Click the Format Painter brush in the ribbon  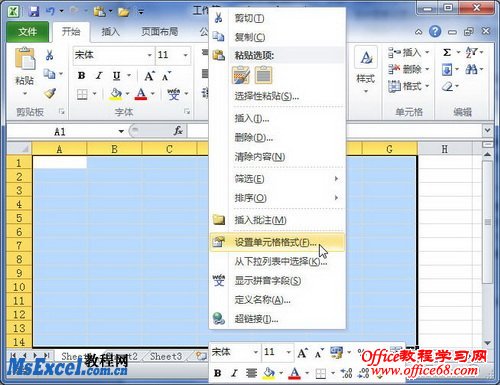point(50,93)
